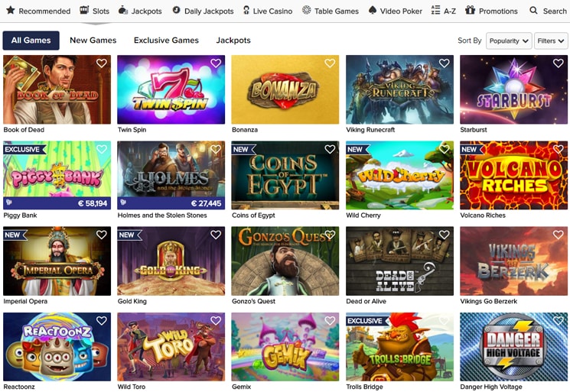Toggle heart on Piggy Bank
570x392 pixels.
click(x=102, y=149)
